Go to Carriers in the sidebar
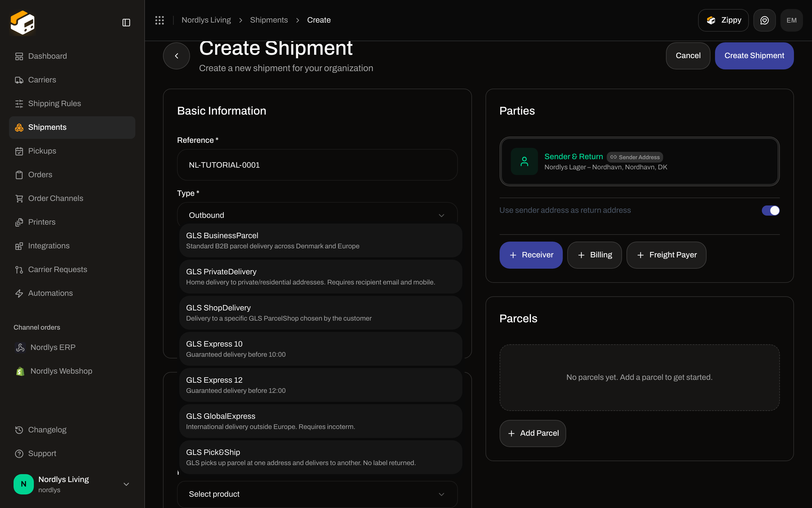 click(72, 80)
